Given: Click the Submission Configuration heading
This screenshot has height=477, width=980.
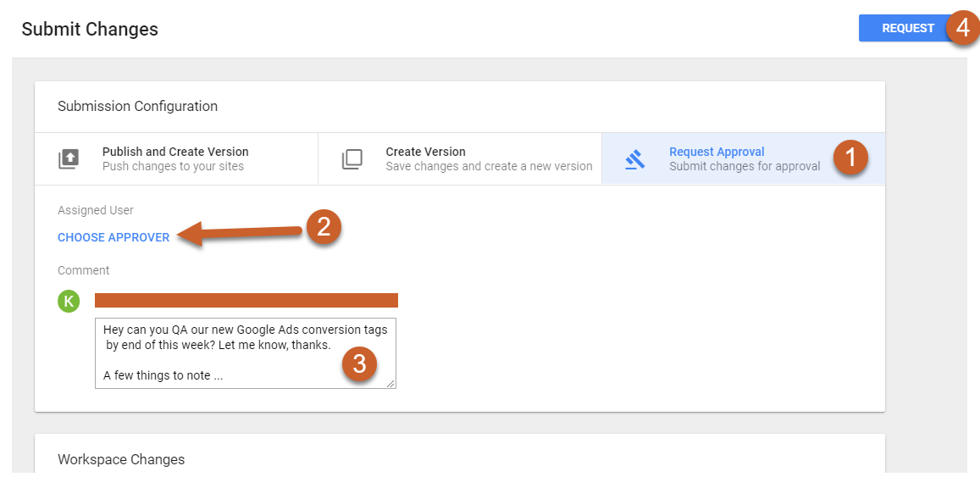Looking at the screenshot, I should point(137,106).
